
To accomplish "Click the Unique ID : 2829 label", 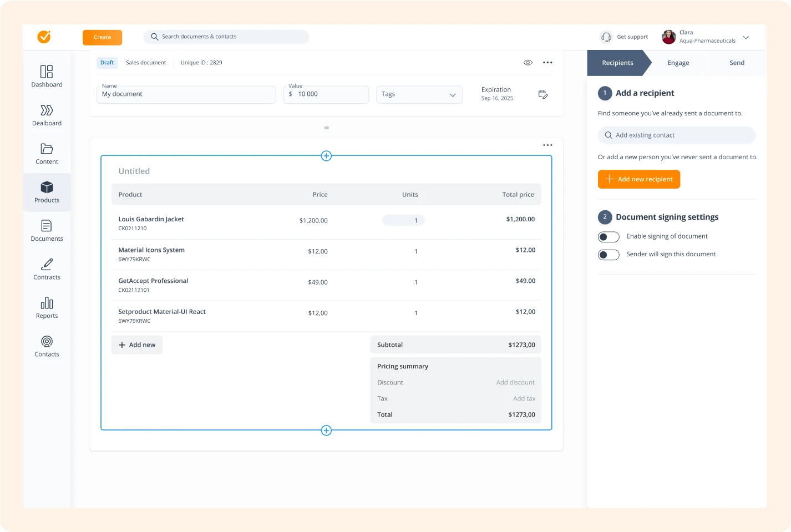I will tap(201, 63).
